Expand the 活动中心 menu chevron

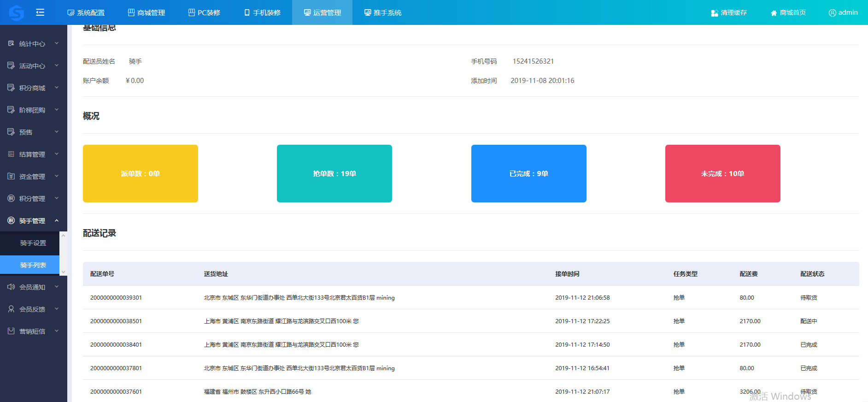(57, 65)
